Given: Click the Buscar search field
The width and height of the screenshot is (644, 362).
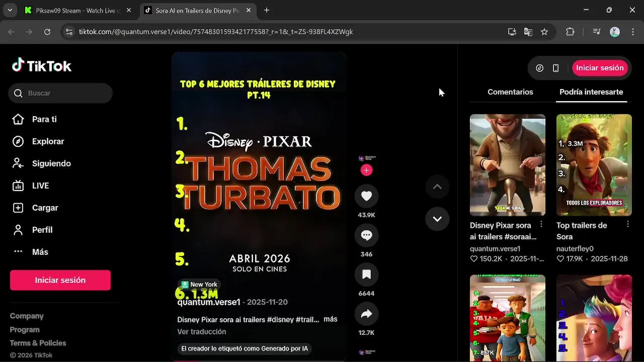Looking at the screenshot, I should click(60, 93).
